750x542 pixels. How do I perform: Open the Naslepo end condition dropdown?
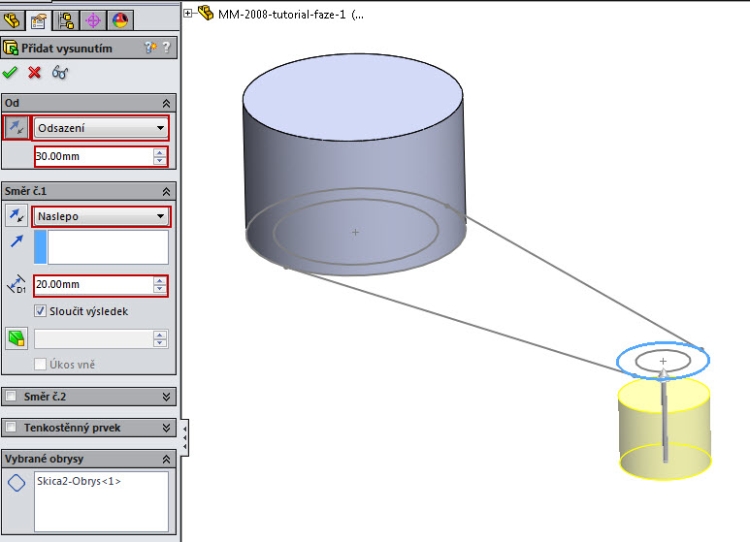pyautogui.click(x=101, y=216)
